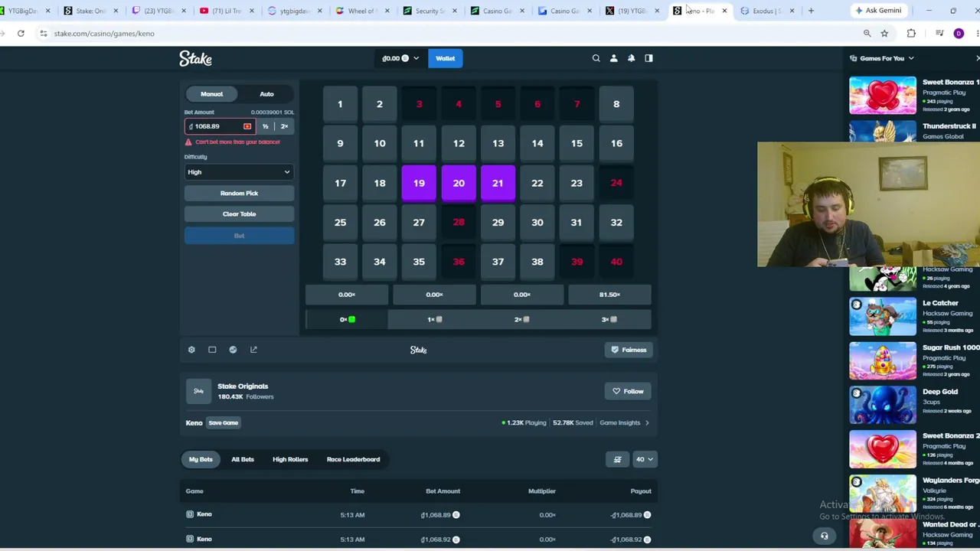Viewport: 980px width, 551px height.
Task: Expand Game Insights chevron
Action: pos(647,422)
